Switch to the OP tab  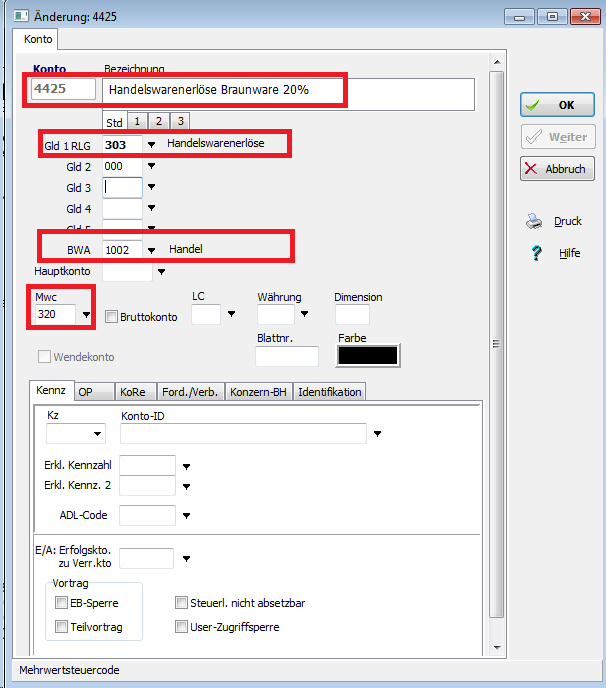[87, 392]
